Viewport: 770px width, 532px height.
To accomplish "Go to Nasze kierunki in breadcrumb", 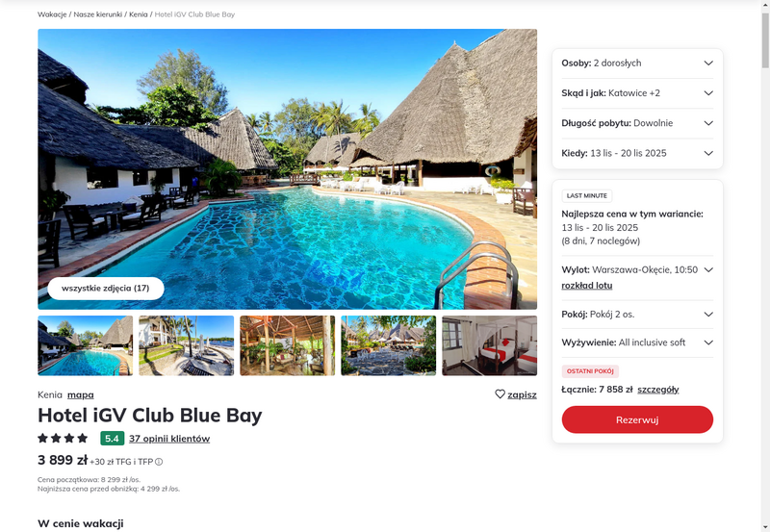I will click(x=98, y=14).
